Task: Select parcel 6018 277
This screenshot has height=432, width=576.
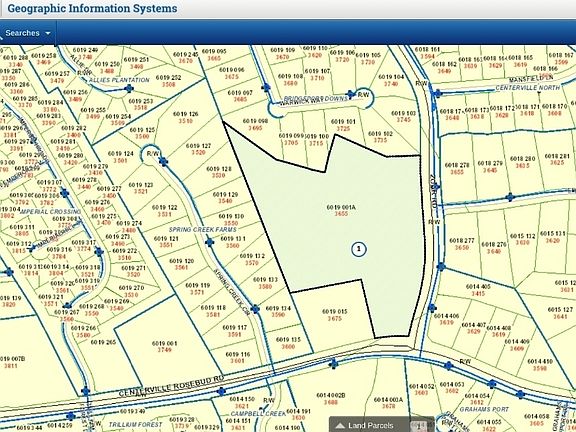Action: (x=462, y=244)
